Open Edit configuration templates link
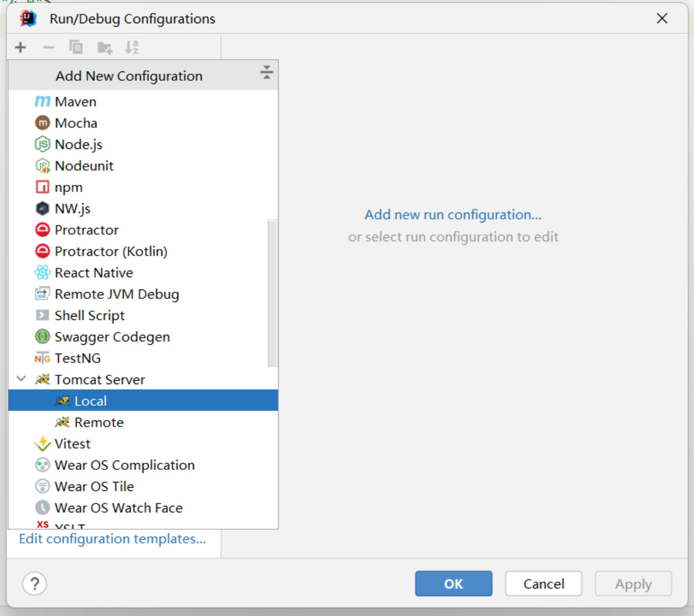 coord(112,539)
